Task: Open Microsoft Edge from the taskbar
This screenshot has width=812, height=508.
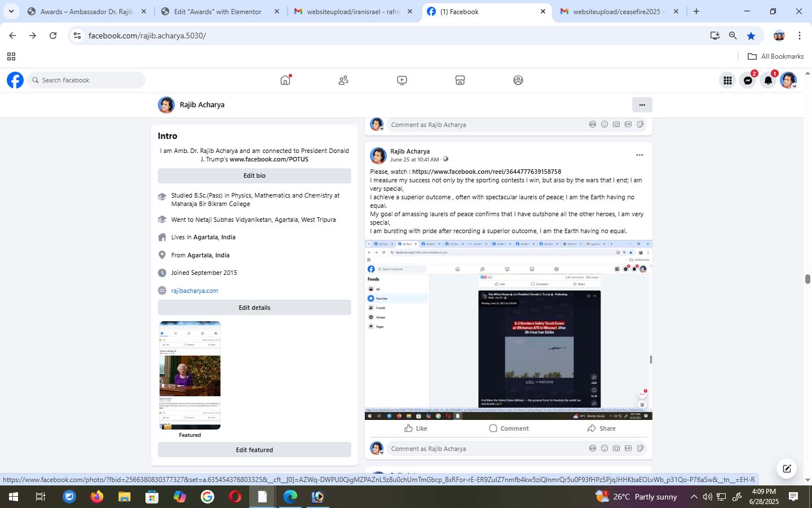Action: coord(290,497)
